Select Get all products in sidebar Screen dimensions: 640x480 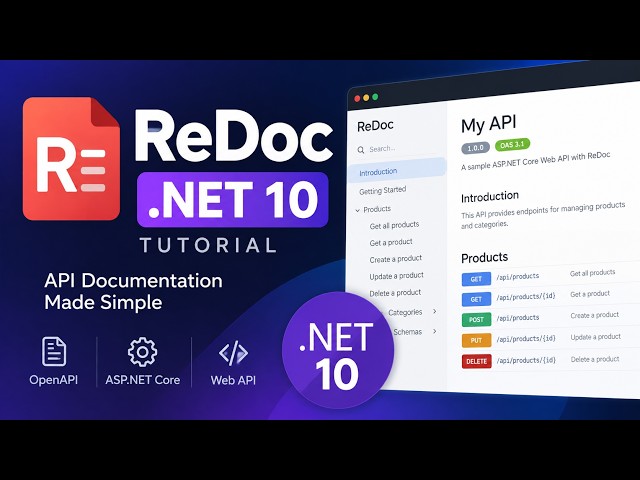pos(394,225)
